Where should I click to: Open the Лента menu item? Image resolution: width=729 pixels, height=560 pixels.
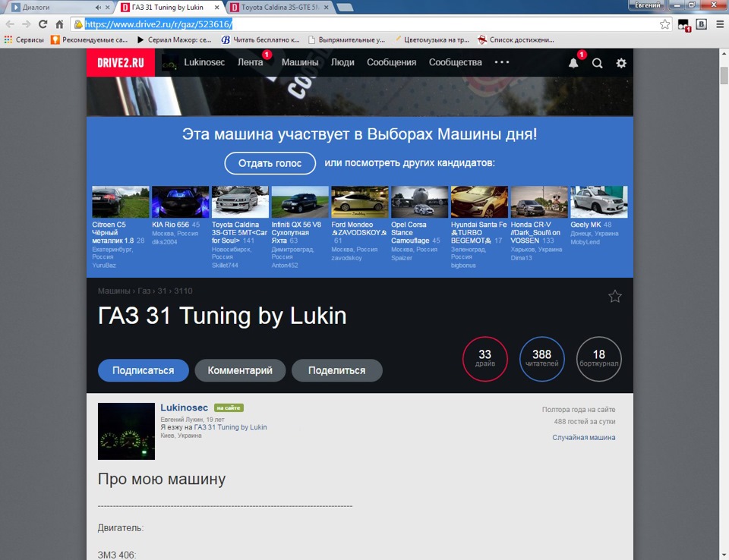click(250, 62)
